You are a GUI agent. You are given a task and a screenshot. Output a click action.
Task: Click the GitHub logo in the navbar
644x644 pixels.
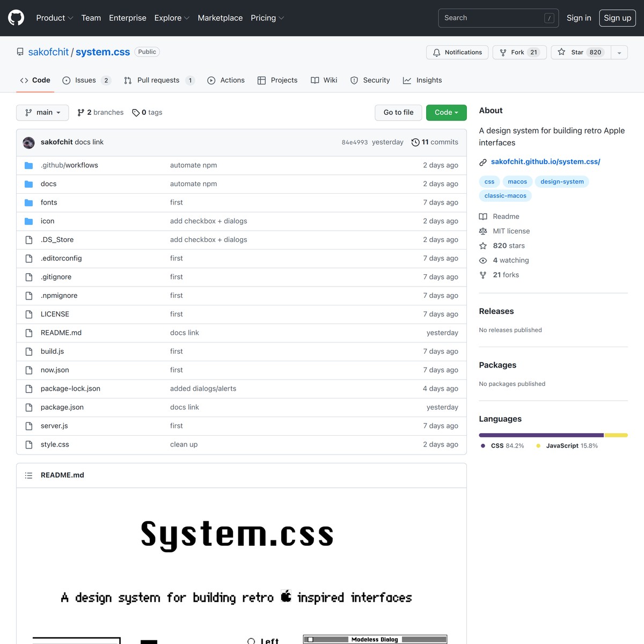16,17
